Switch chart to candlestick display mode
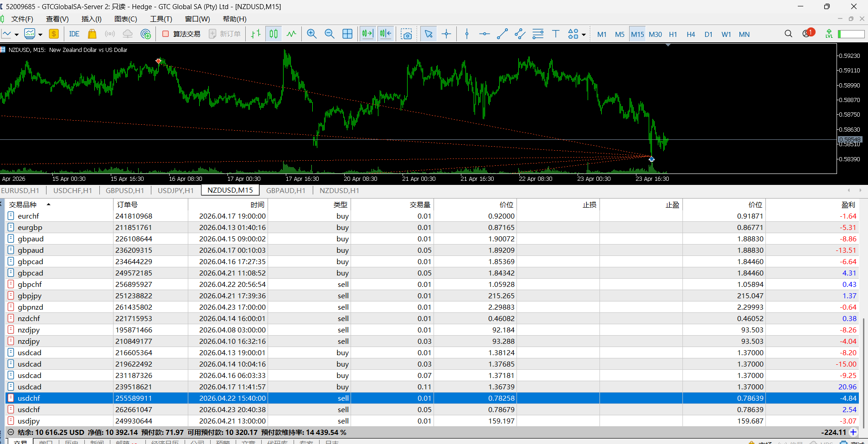Screen dimensions: 868x444 pos(274,34)
